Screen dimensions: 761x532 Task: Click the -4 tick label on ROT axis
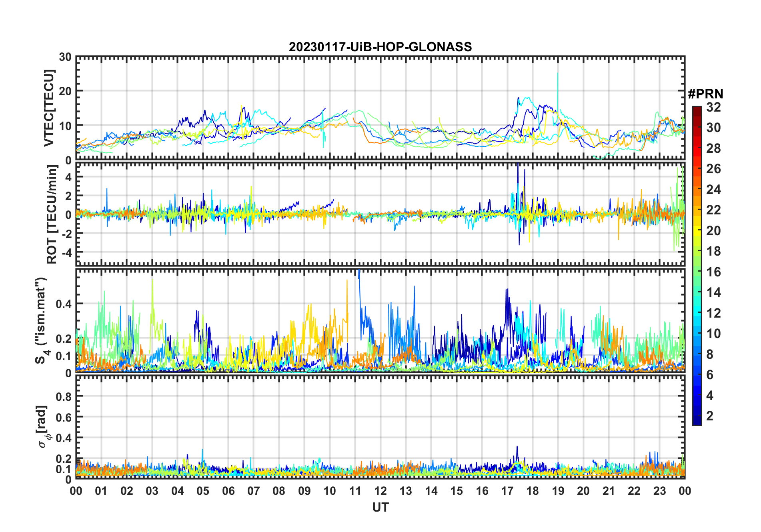click(x=66, y=252)
